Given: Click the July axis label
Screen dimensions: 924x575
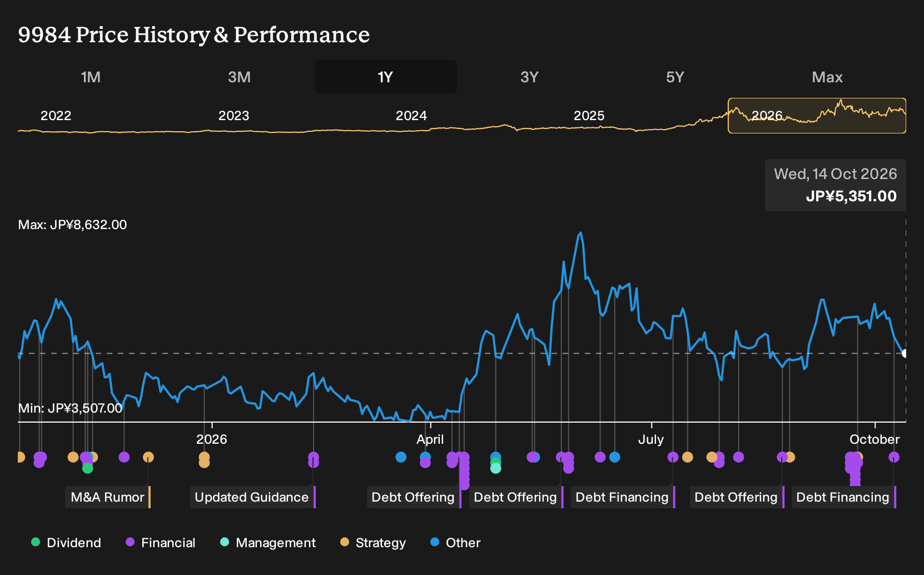Looking at the screenshot, I should pyautogui.click(x=651, y=439).
